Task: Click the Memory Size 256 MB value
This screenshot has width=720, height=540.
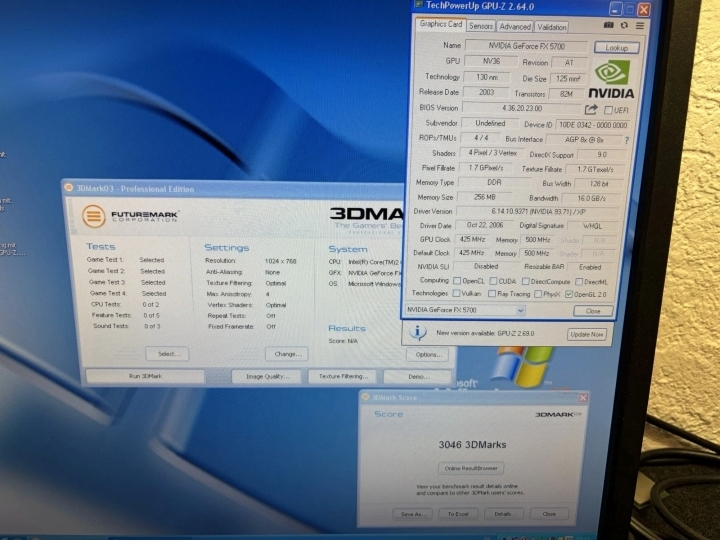Action: 485,197
